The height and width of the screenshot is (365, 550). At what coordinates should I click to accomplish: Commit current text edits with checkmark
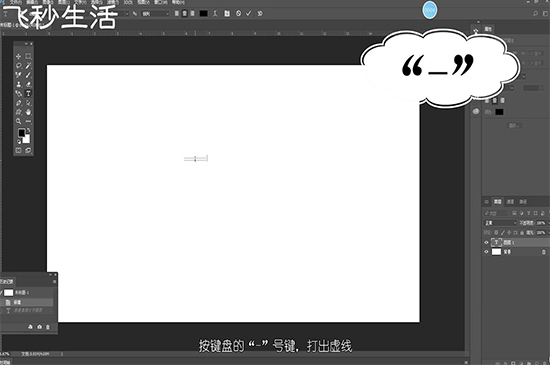click(x=249, y=13)
